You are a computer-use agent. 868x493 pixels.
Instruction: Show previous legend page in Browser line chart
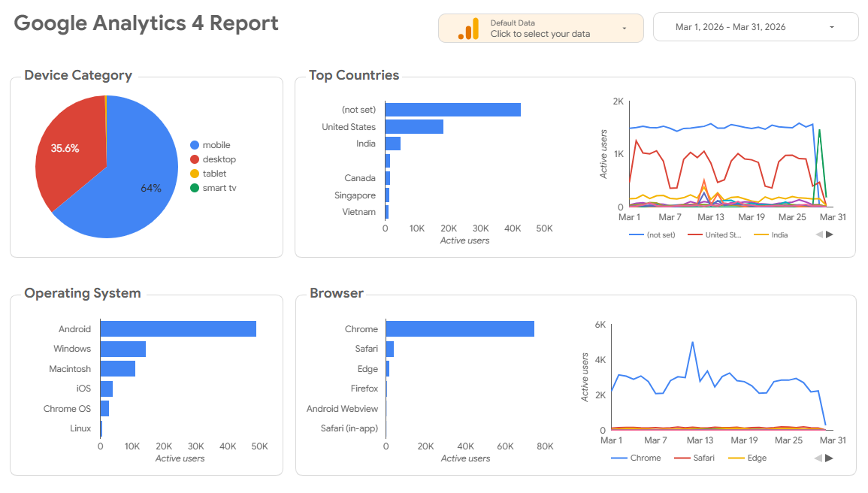[818, 458]
